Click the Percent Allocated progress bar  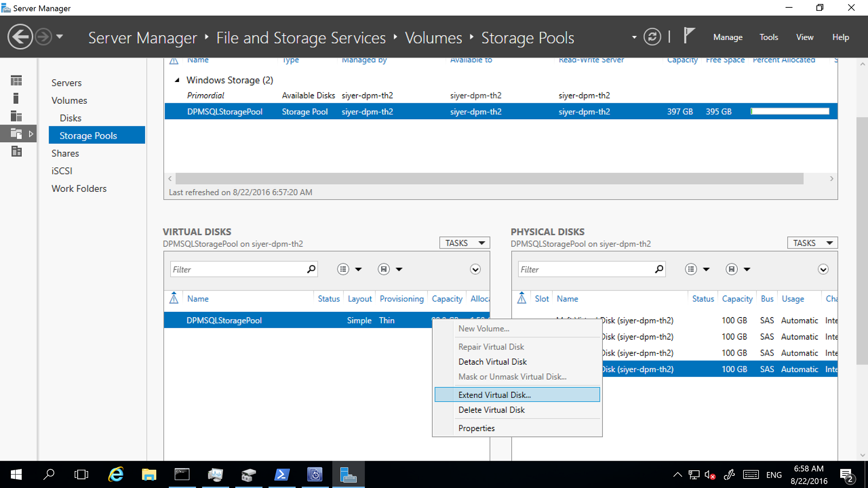pos(789,111)
